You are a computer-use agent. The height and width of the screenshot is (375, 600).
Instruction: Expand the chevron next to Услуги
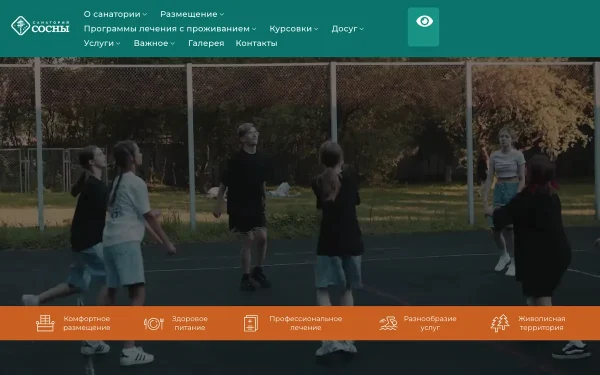coord(118,44)
